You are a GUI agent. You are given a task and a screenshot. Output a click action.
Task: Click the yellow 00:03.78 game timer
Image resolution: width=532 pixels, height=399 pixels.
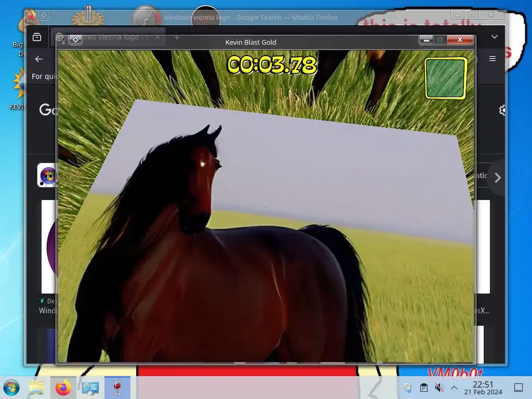coord(272,65)
